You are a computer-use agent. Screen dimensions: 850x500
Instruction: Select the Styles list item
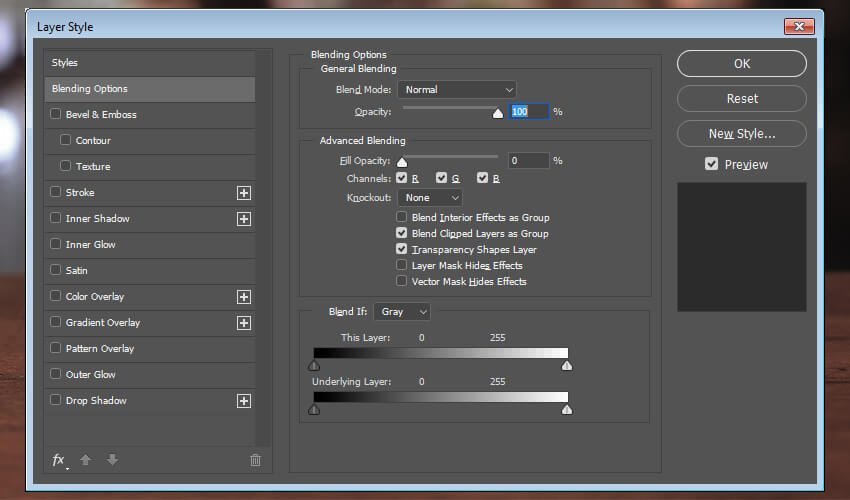(150, 63)
